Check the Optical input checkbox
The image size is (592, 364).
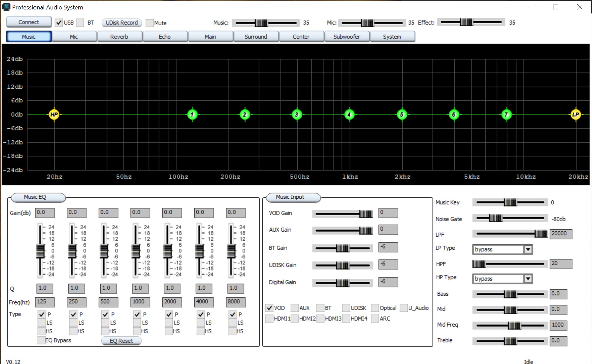coord(375,308)
